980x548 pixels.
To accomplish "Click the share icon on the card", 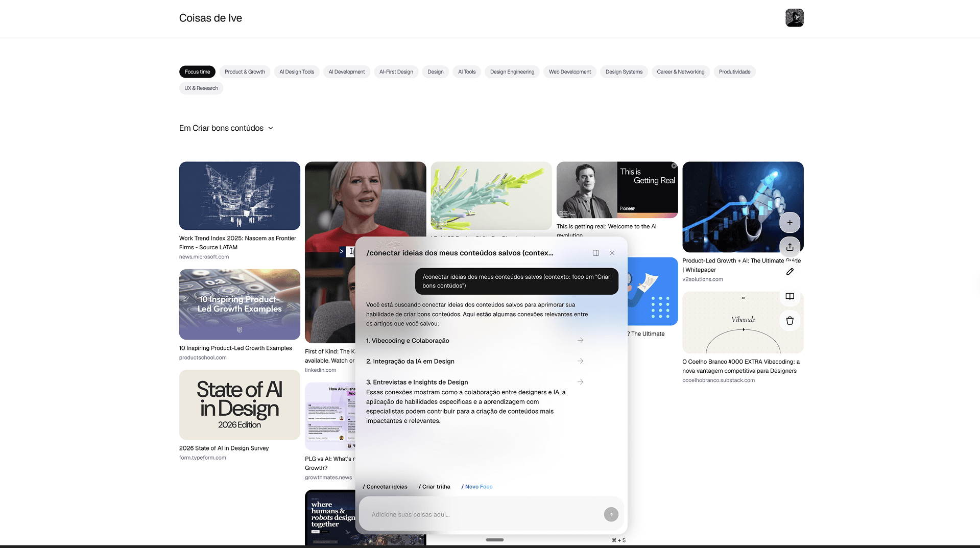I will pyautogui.click(x=790, y=247).
